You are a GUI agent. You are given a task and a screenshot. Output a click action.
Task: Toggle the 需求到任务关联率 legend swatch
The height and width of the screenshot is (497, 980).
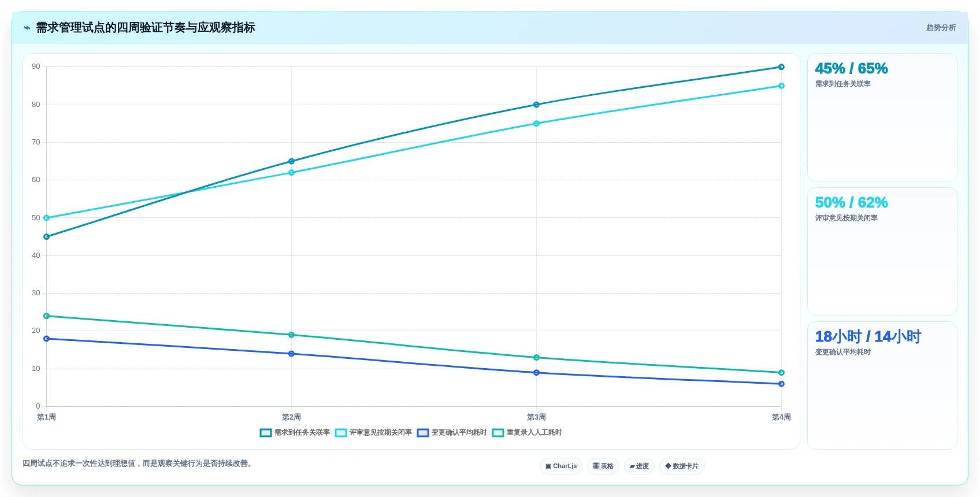(266, 433)
